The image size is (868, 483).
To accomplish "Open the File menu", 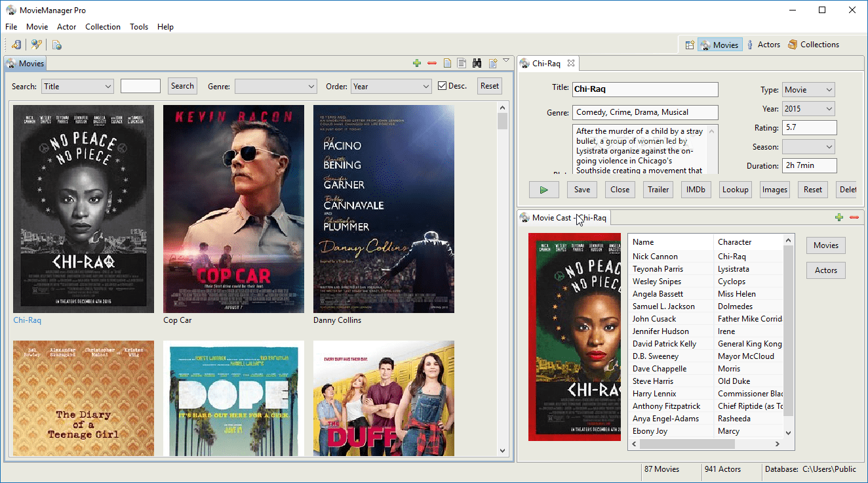I will (x=11, y=27).
